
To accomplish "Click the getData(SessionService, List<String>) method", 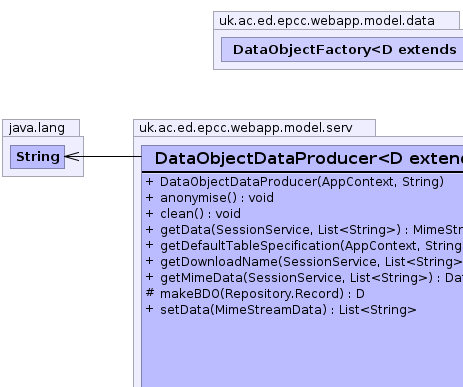I will point(304,230).
